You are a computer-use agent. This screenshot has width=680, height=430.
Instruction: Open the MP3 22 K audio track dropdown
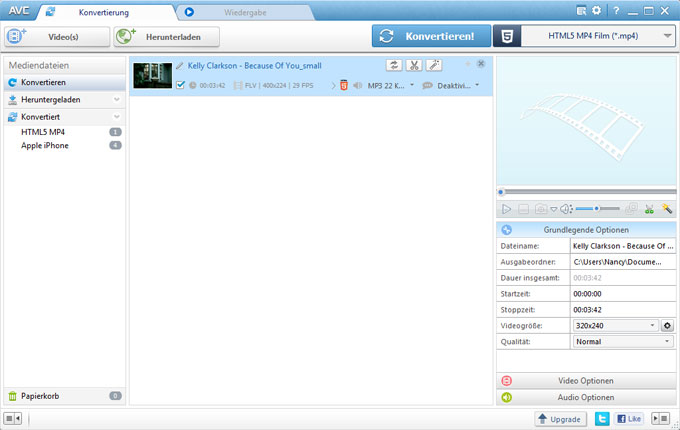point(412,85)
